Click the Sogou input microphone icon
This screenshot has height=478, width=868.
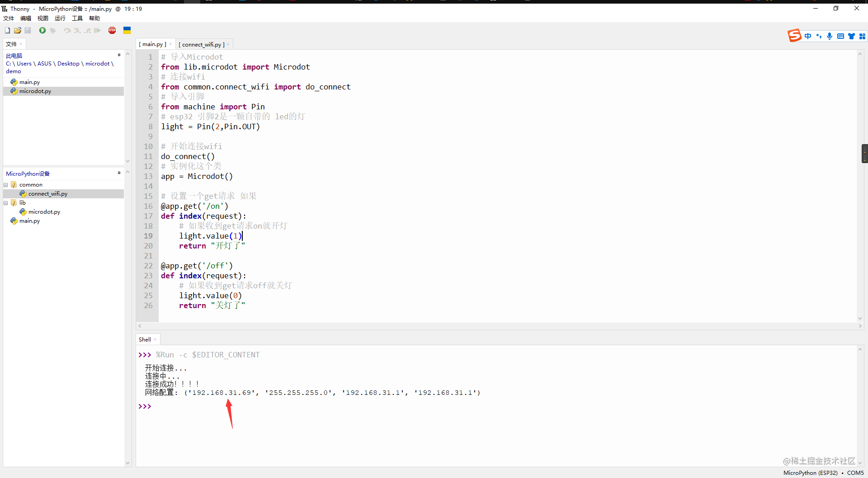(830, 36)
